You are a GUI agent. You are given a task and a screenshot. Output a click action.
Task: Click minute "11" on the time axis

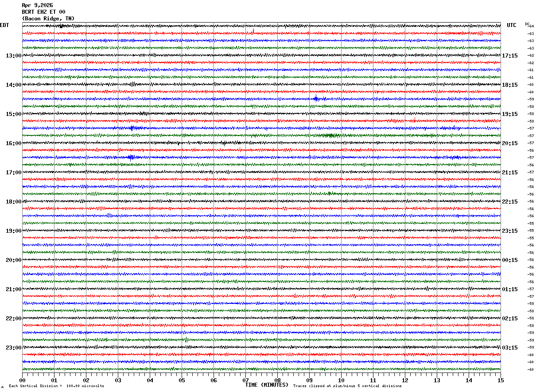click(x=373, y=380)
